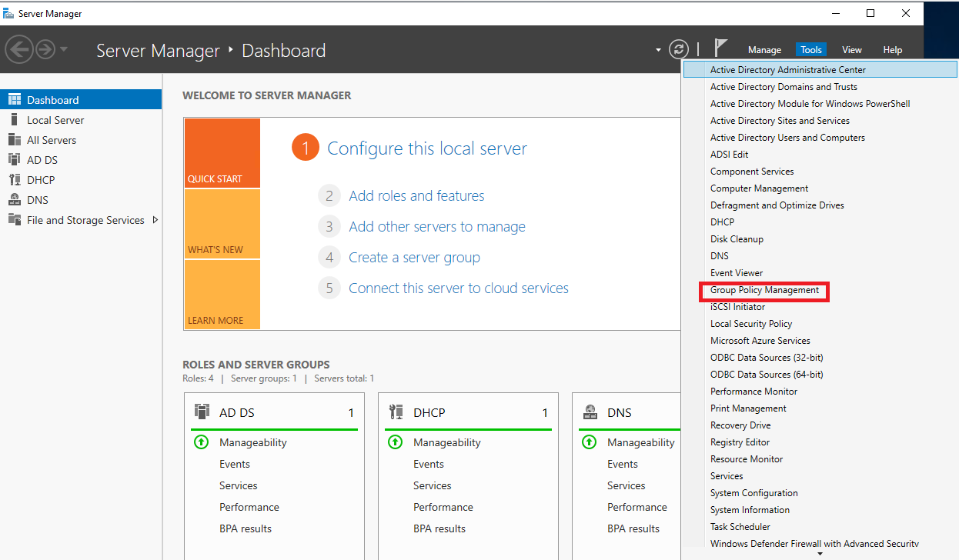Click the DHCP tile icon
This screenshot has height=560, width=959.
pyautogui.click(x=396, y=412)
